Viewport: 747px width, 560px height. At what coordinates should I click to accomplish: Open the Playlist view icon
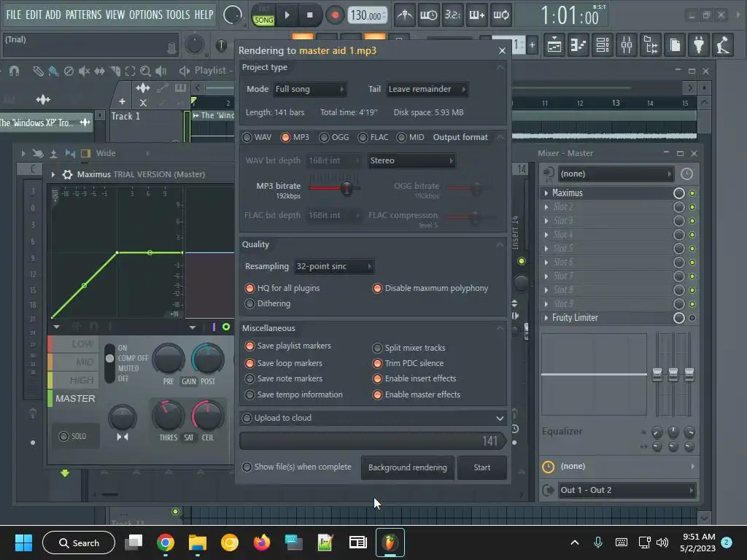554,45
